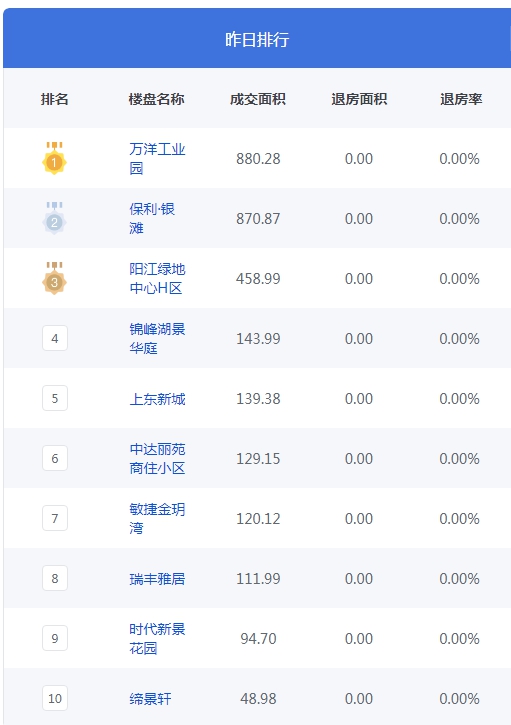Open the 缔景轩 property link
The height and width of the screenshot is (725, 511).
point(150,698)
